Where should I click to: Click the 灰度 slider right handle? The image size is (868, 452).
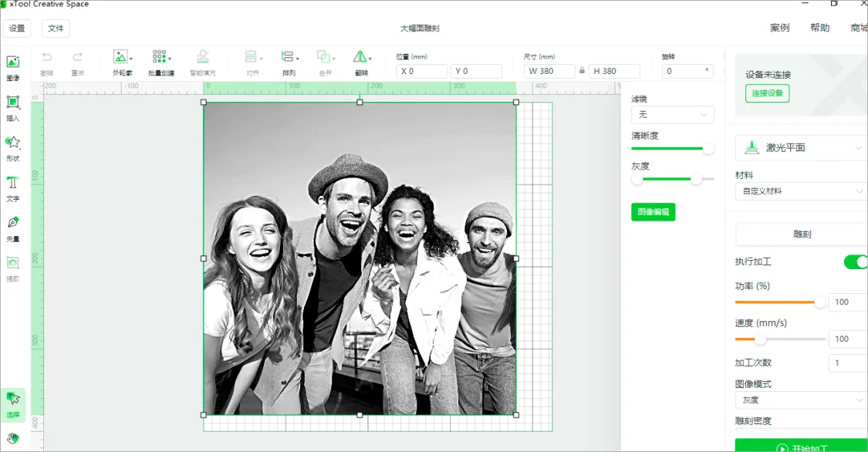click(697, 179)
